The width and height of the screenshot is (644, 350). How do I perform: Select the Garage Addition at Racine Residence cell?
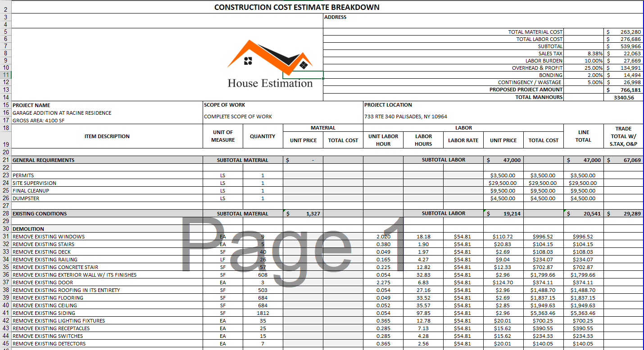click(62, 113)
